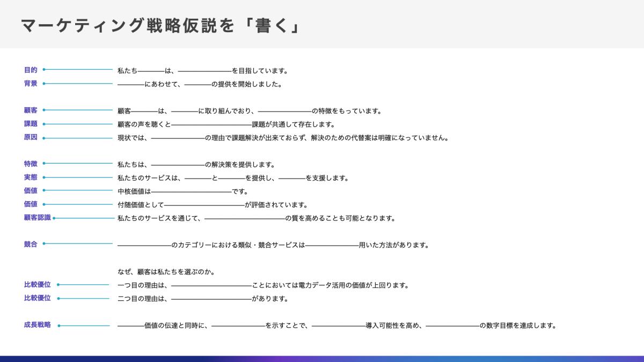Click the 比較優位 label for 二つ目の理由
644x362 pixels.
click(37, 298)
